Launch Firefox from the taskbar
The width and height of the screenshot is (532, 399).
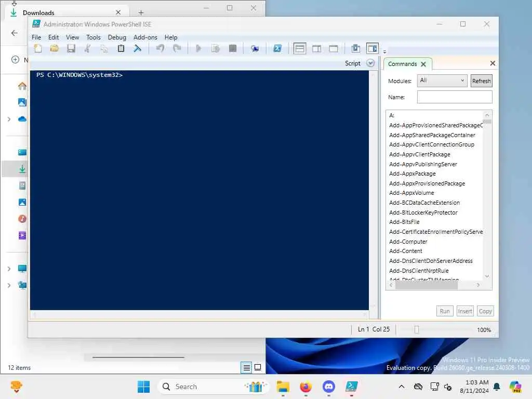point(305,387)
